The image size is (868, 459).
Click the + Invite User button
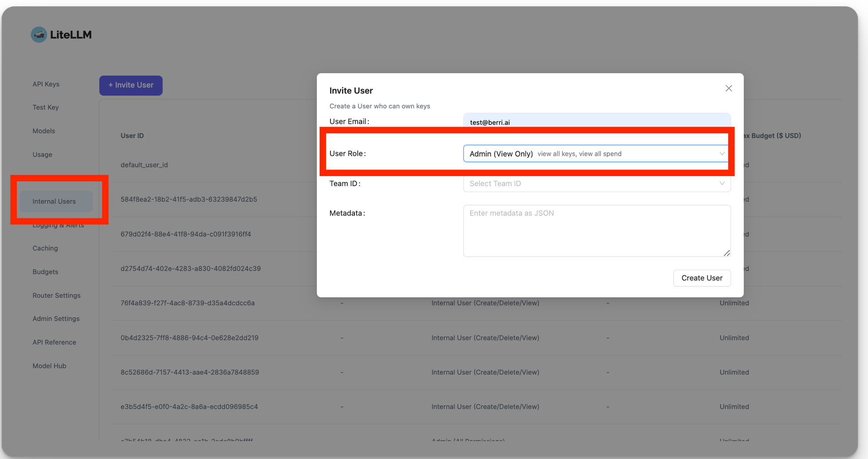click(x=131, y=85)
